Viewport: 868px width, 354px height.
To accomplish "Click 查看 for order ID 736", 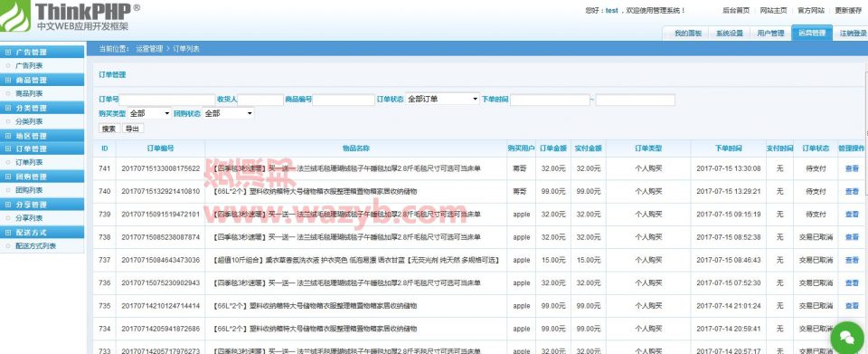I will click(x=852, y=283).
